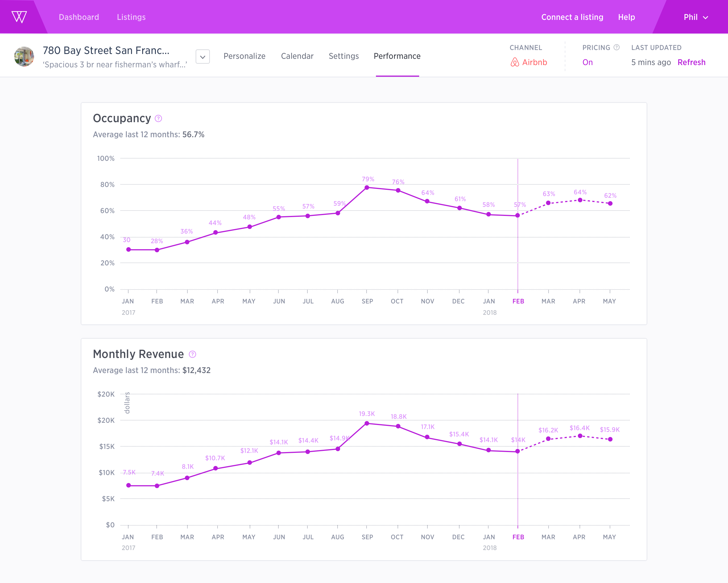Image resolution: width=728 pixels, height=583 pixels.
Task: Click the 79% September occupancy data point
Action: coord(367,188)
